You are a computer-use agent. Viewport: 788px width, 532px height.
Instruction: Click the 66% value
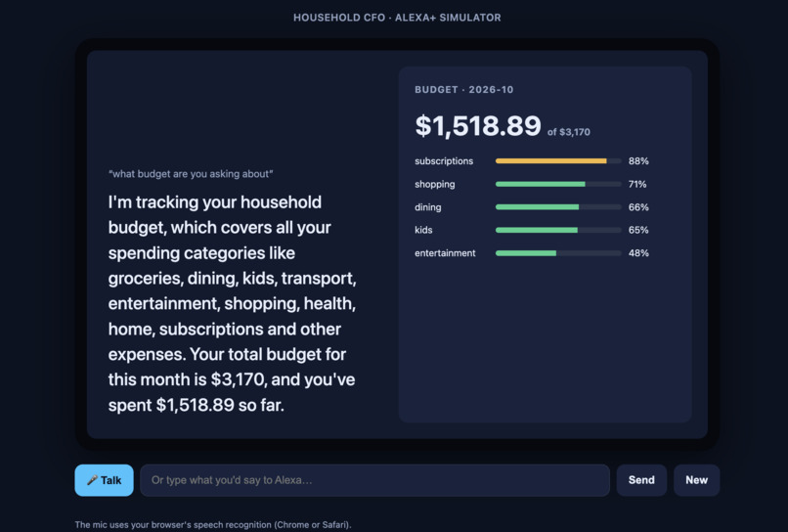coord(638,207)
